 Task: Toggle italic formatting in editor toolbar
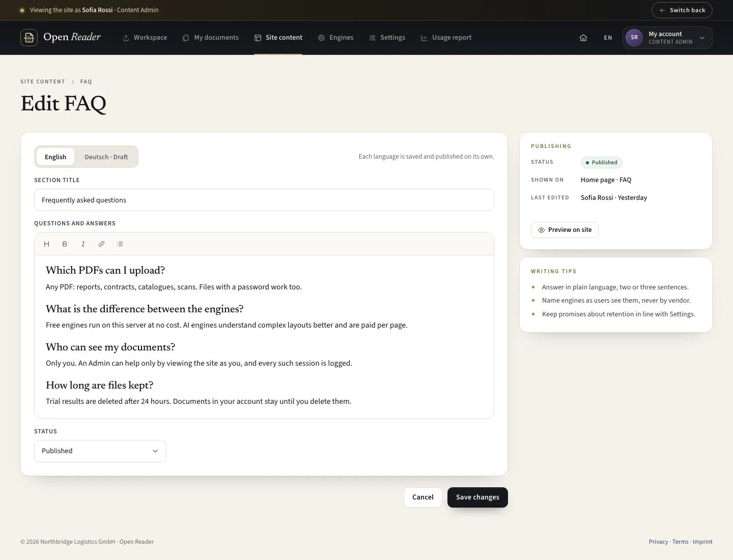[x=83, y=244]
